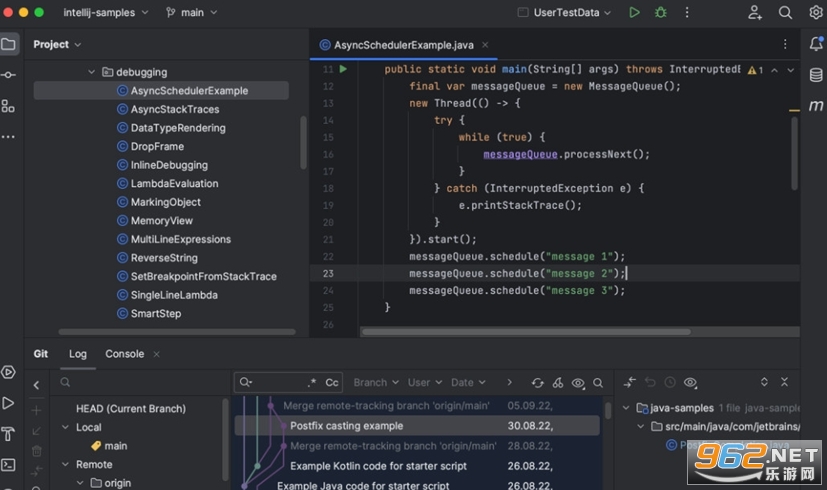This screenshot has width=827, height=490.
Task: Open the Structure tool window icon
Action: tap(8, 106)
